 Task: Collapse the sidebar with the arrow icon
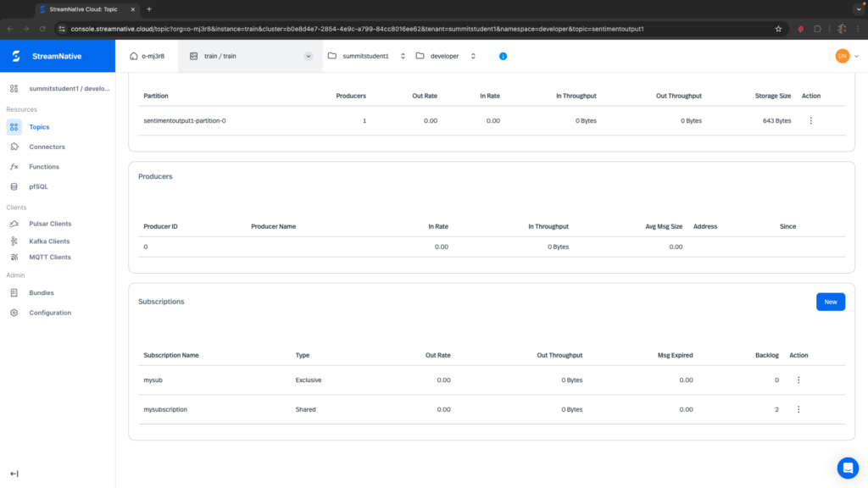14,474
